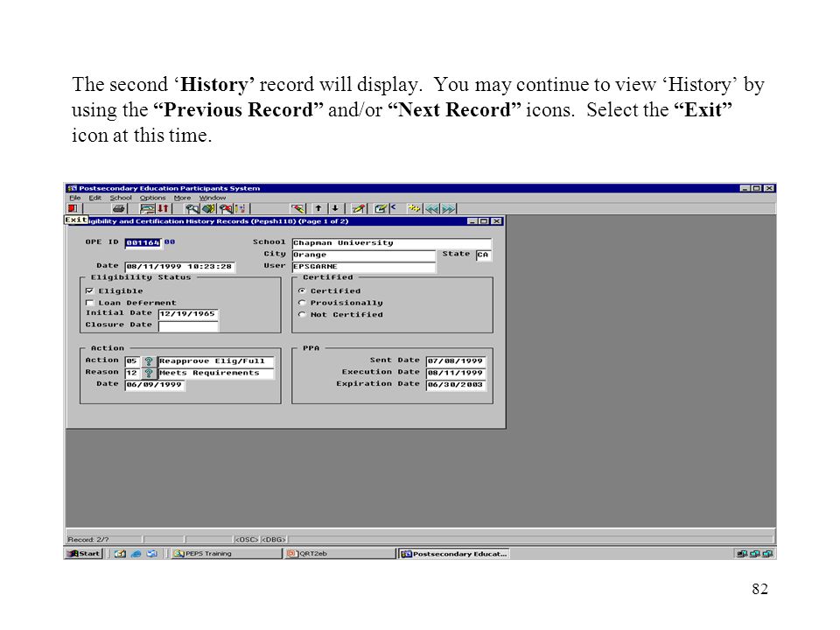Click the notepad-with-pen icon
840x630 pixels.
tap(381, 208)
